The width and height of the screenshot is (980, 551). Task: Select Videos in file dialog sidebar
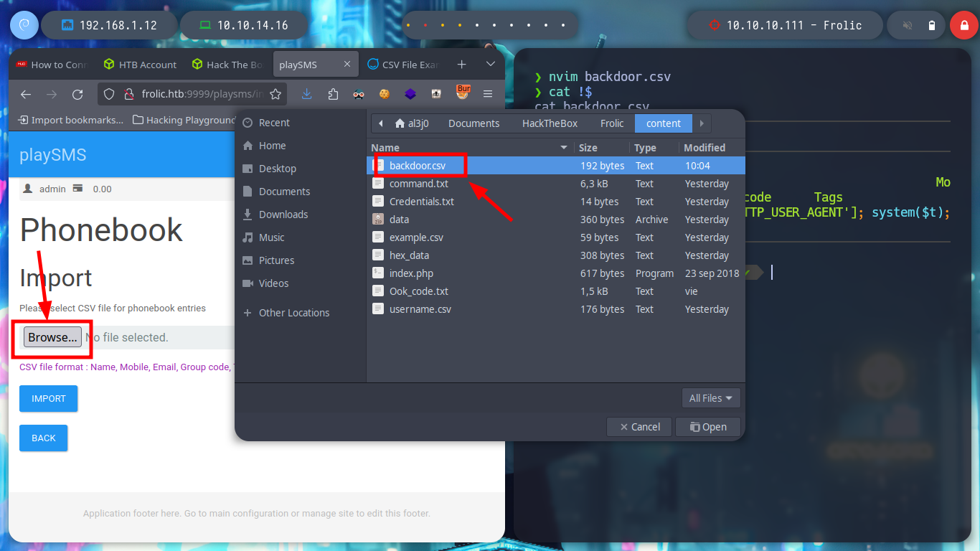click(x=301, y=283)
